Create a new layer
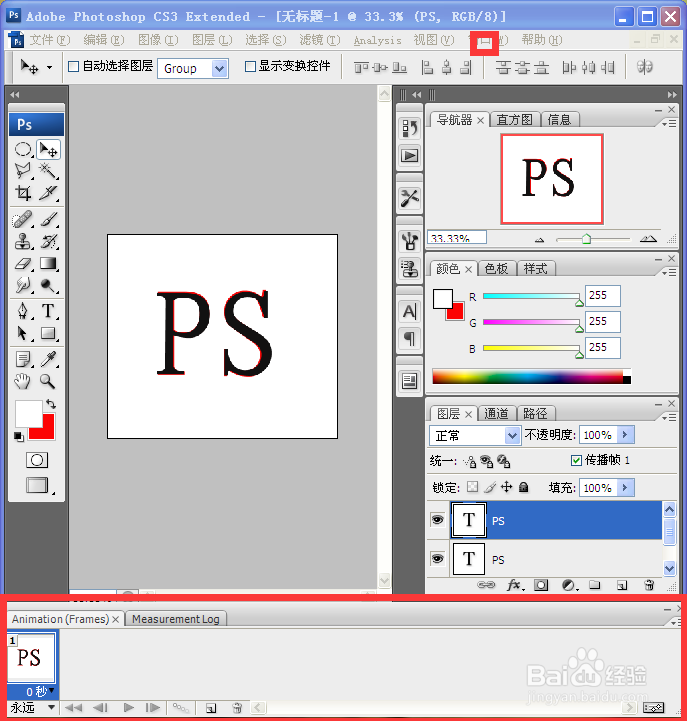This screenshot has width=687, height=721. click(x=622, y=585)
